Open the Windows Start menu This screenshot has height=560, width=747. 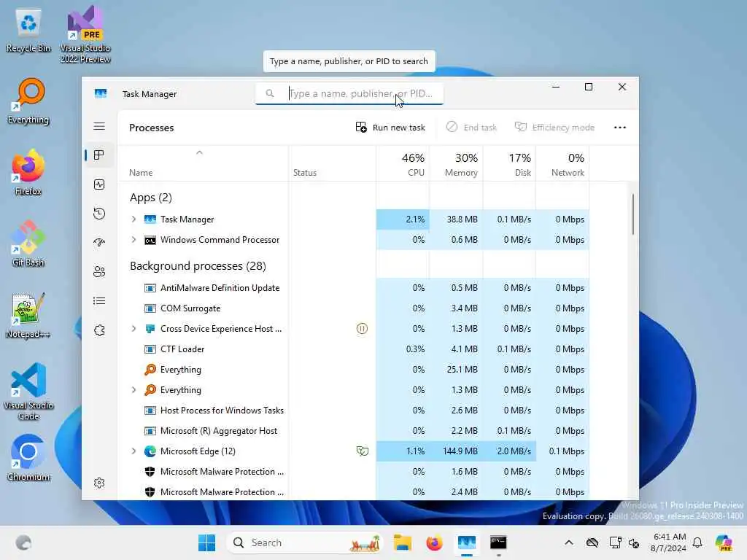point(206,542)
